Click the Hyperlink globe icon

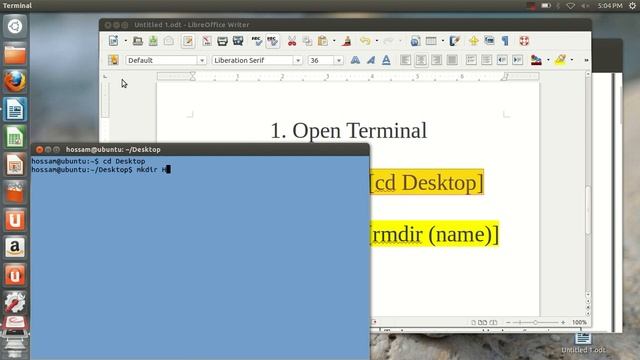pyautogui.click(x=415, y=41)
